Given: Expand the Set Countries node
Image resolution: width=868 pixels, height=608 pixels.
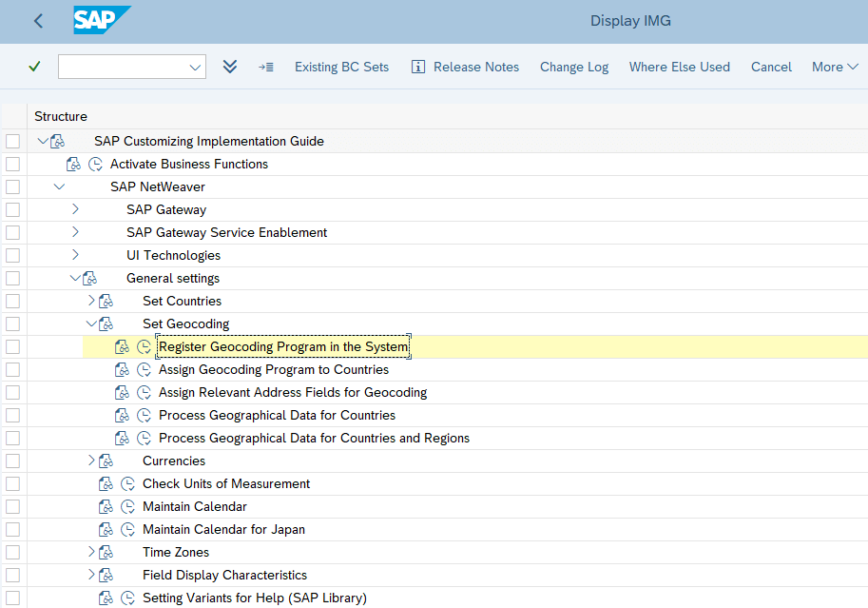Looking at the screenshot, I should click(x=91, y=301).
